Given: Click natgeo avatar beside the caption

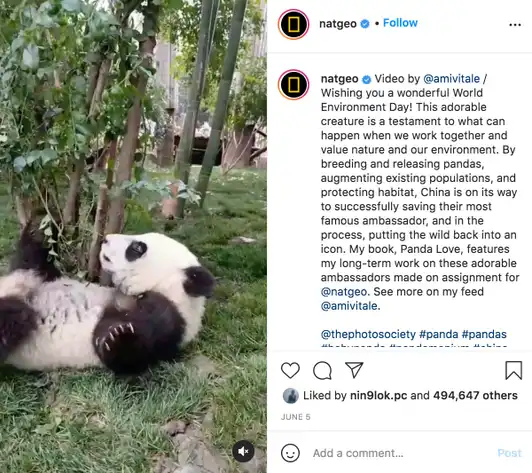Looking at the screenshot, I should (x=293, y=84).
